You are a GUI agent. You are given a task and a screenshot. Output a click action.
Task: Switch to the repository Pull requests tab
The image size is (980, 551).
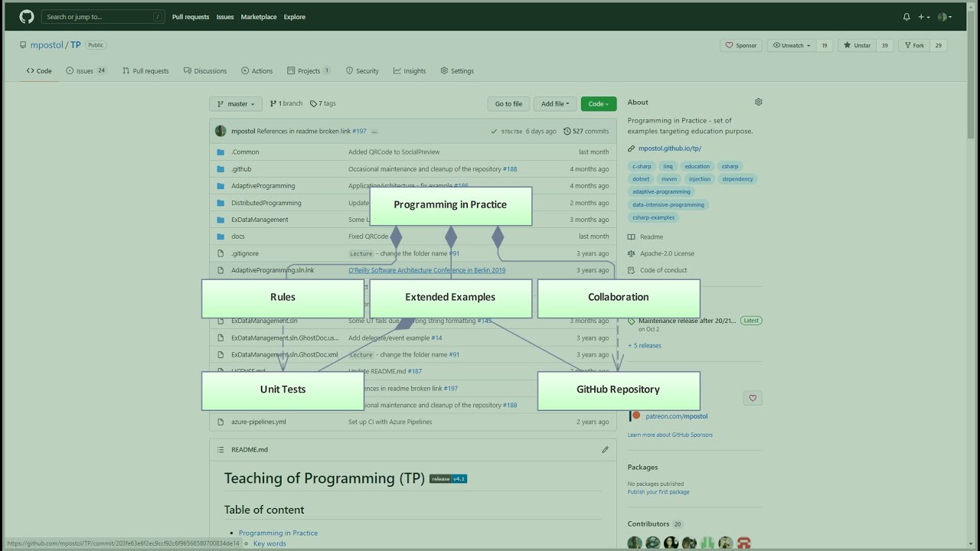(145, 71)
